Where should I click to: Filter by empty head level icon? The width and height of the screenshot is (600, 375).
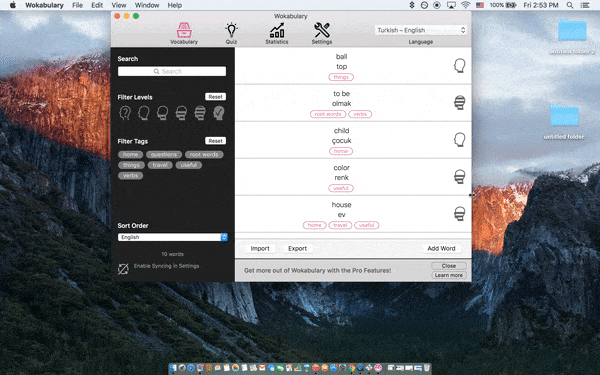pos(144,113)
